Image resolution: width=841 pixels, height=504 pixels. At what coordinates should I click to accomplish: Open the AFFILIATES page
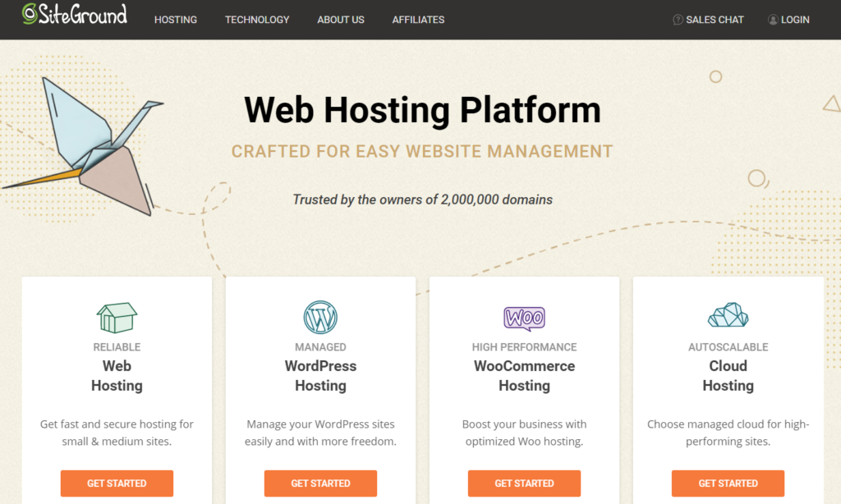418,20
